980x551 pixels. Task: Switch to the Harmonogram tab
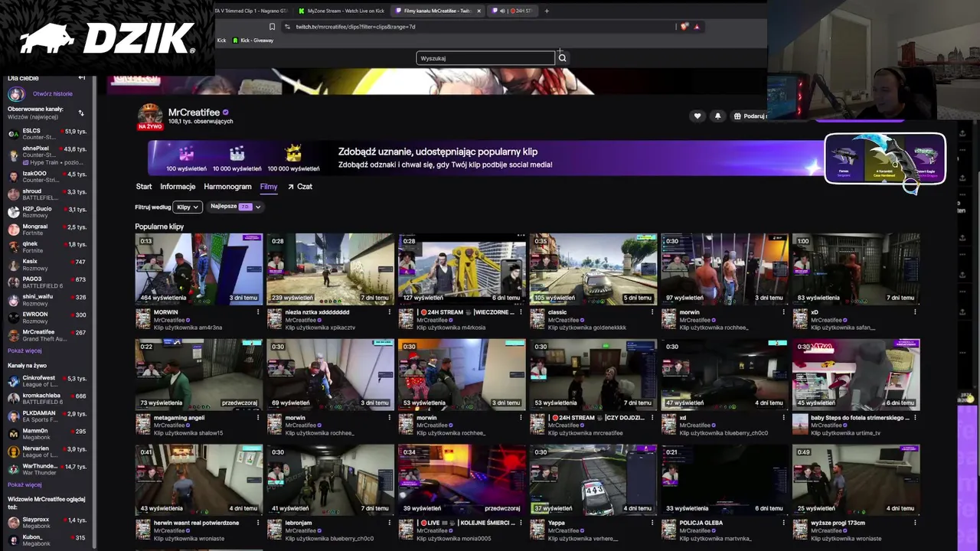click(x=227, y=187)
